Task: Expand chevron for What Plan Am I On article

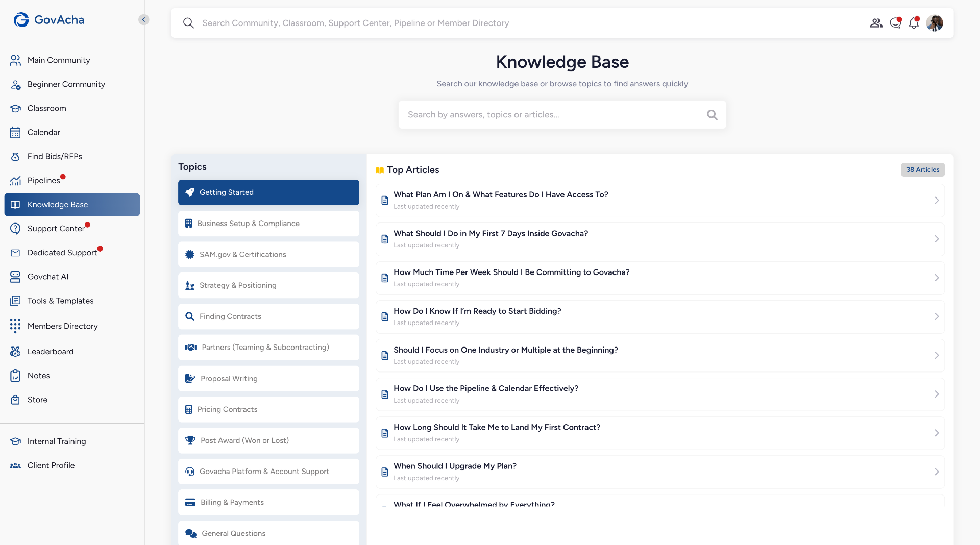Action: [x=937, y=201]
